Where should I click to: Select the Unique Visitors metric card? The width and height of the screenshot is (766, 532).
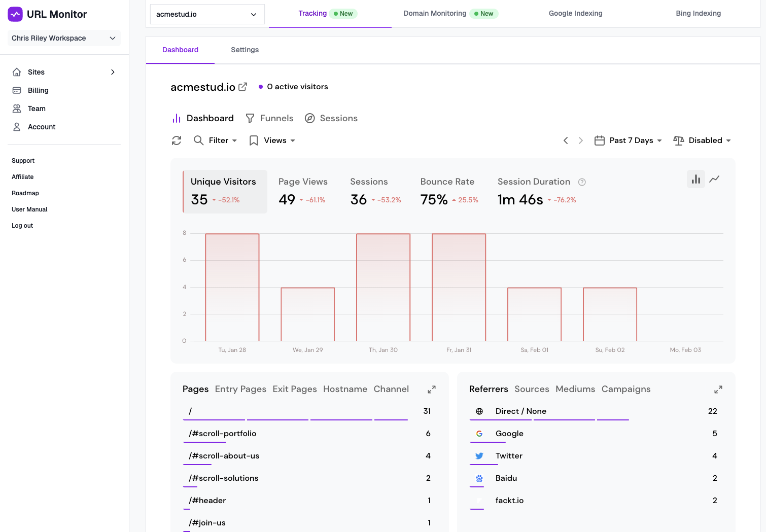pyautogui.click(x=224, y=191)
